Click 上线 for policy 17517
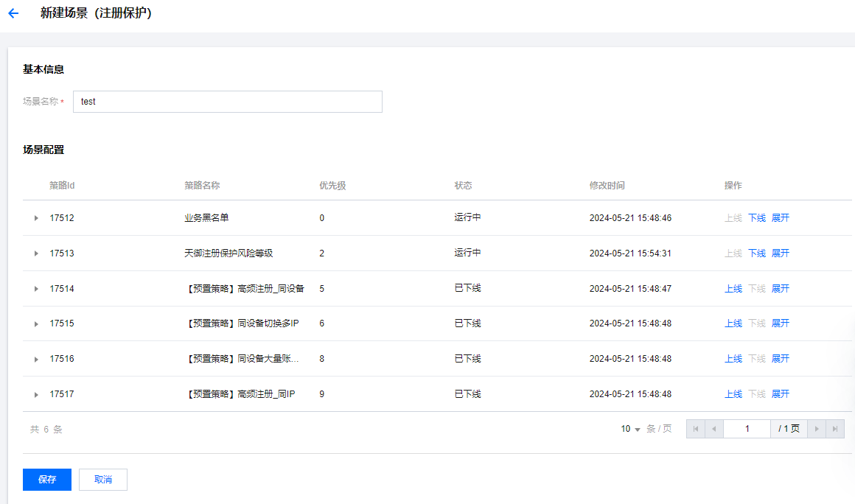855x504 pixels. (x=733, y=394)
